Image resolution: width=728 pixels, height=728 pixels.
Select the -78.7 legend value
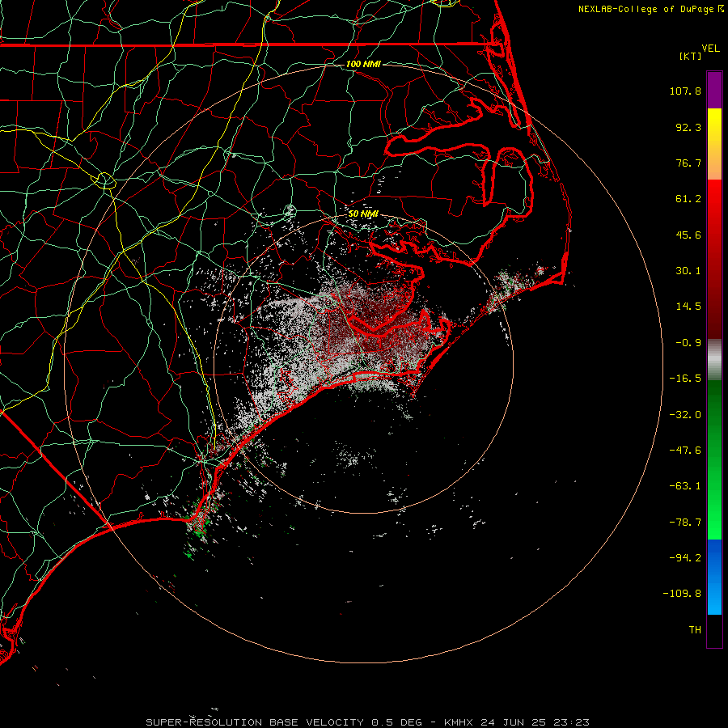coord(685,523)
